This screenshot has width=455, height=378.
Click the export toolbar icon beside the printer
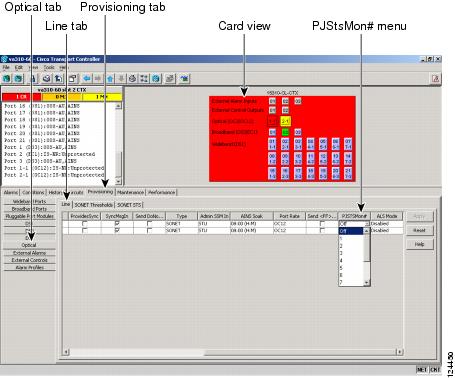coord(58,79)
